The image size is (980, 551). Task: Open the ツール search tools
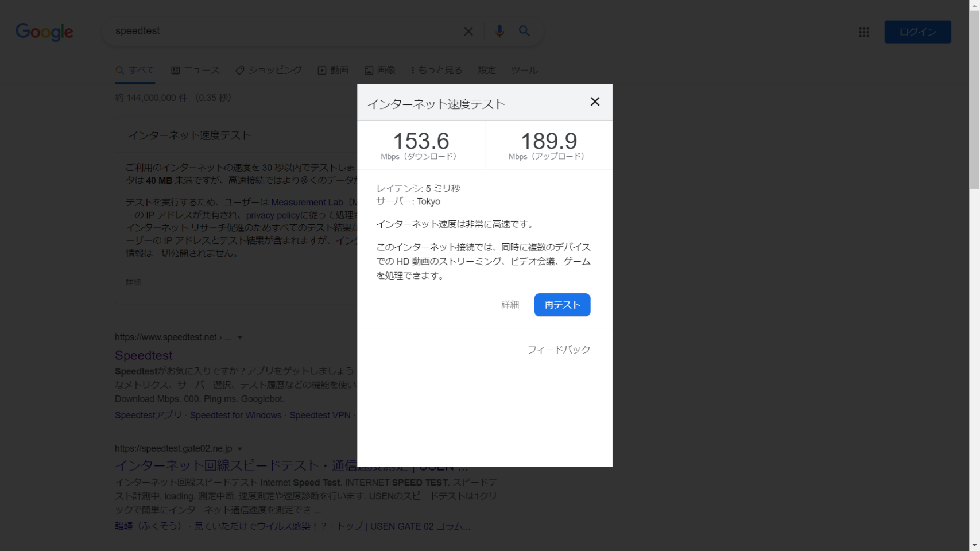click(x=524, y=70)
